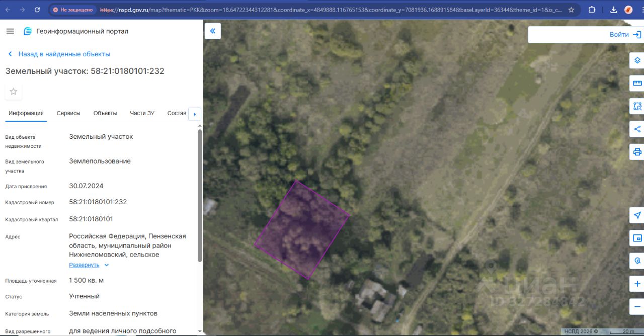Collapse the side panel with double chevron

pyautogui.click(x=212, y=31)
